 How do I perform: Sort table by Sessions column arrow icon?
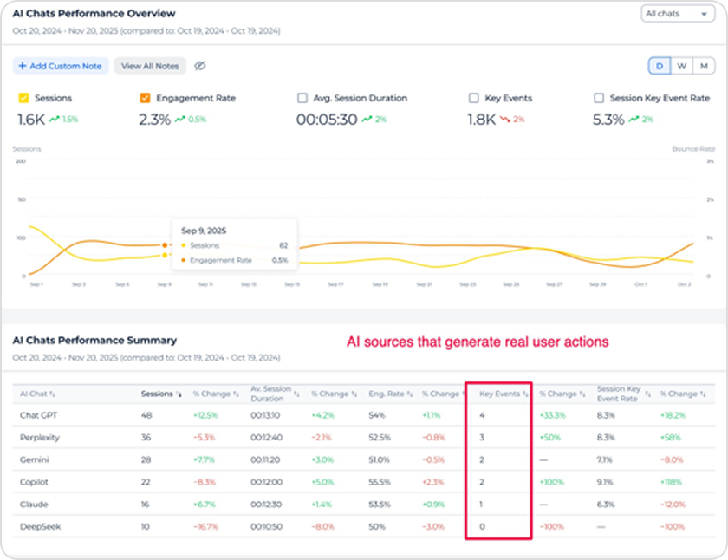178,394
